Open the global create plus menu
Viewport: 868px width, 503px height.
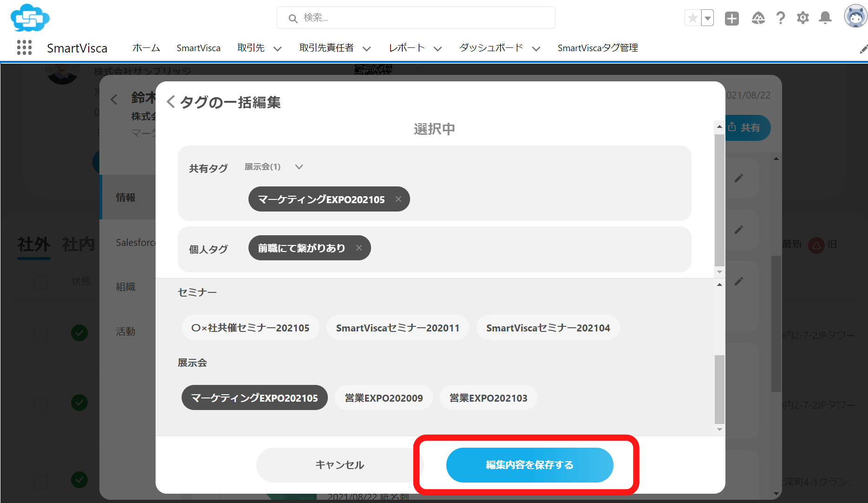tap(732, 18)
